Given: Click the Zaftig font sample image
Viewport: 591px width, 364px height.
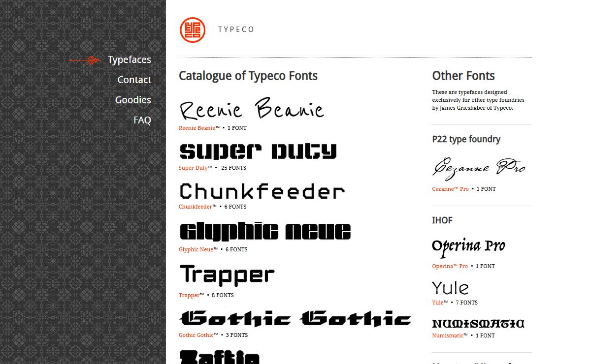Looking at the screenshot, I should click(220, 357).
